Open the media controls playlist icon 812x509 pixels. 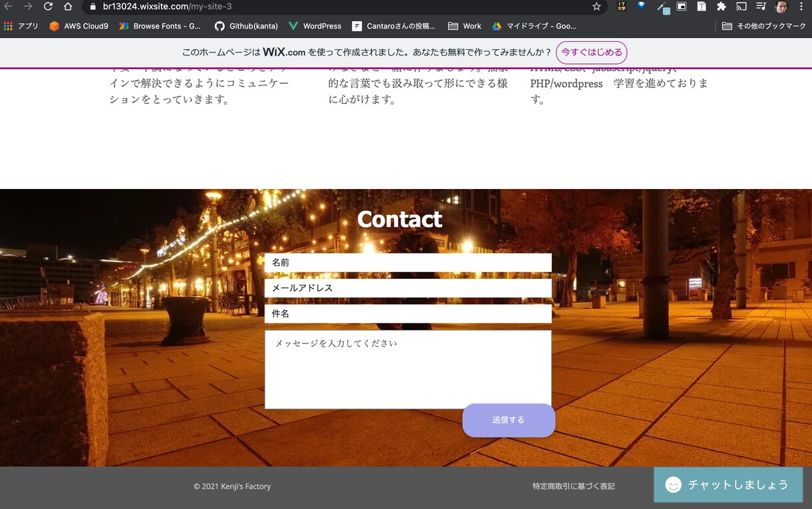point(761,7)
